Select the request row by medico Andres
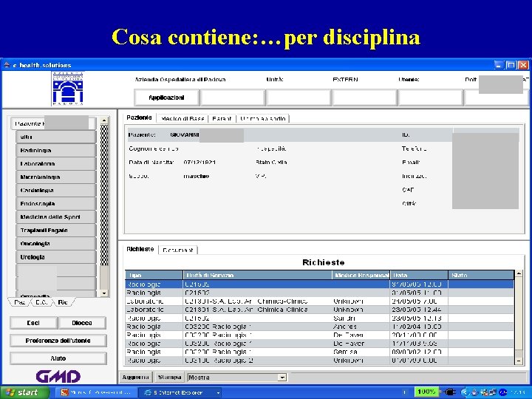 pos(320,327)
